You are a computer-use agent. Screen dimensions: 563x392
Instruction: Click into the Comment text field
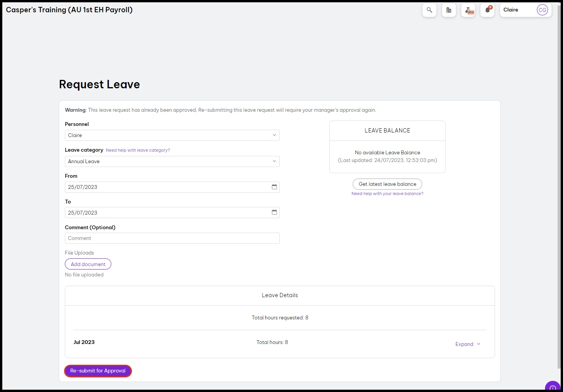[x=172, y=238]
